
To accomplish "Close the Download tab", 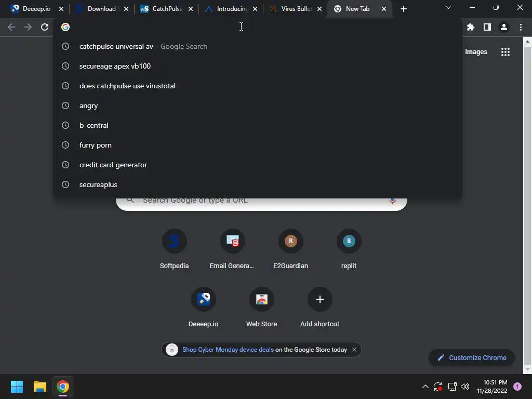I will coord(126,9).
